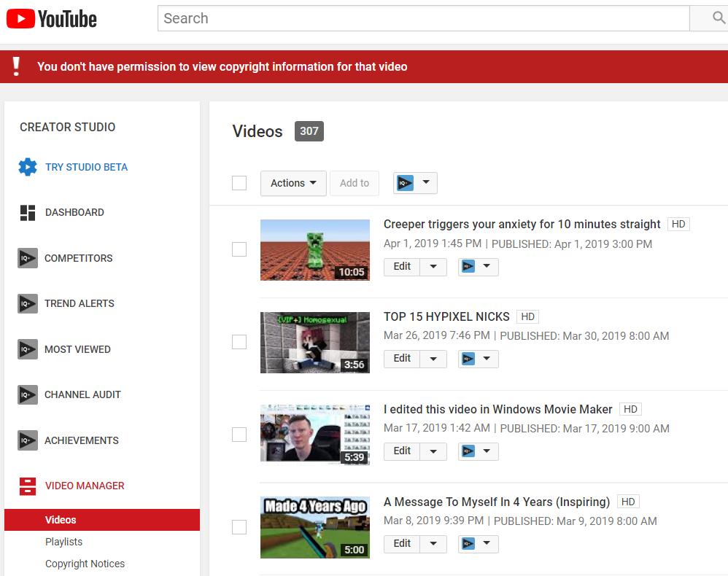Click Edit button for Creeper video

pos(402,267)
